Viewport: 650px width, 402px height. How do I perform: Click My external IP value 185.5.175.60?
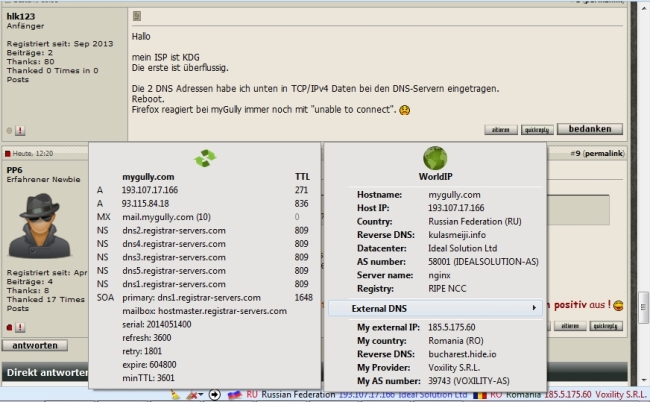(x=451, y=327)
